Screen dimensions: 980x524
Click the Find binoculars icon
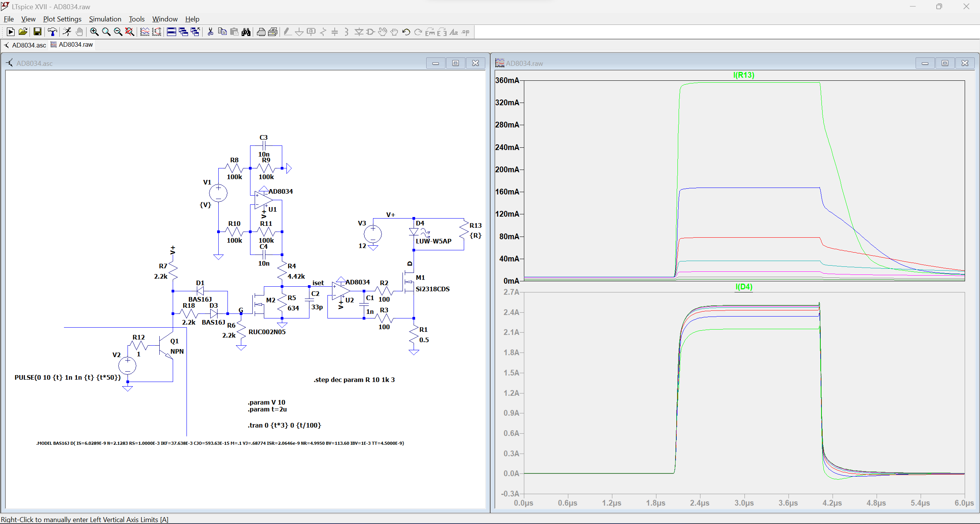[246, 32]
